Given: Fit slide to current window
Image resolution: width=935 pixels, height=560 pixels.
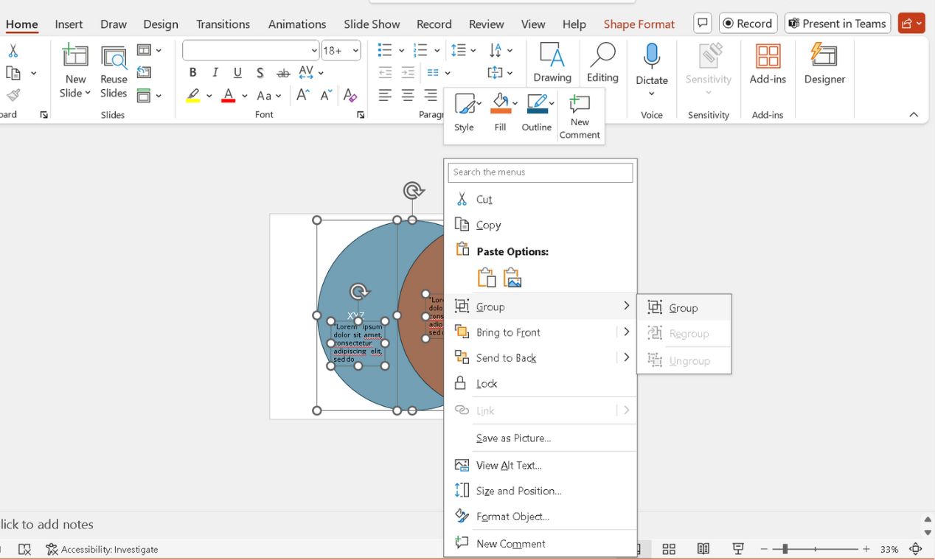Looking at the screenshot, I should [x=916, y=549].
